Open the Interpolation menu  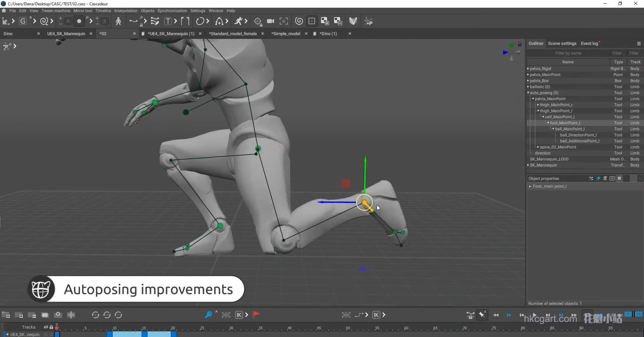(126, 11)
